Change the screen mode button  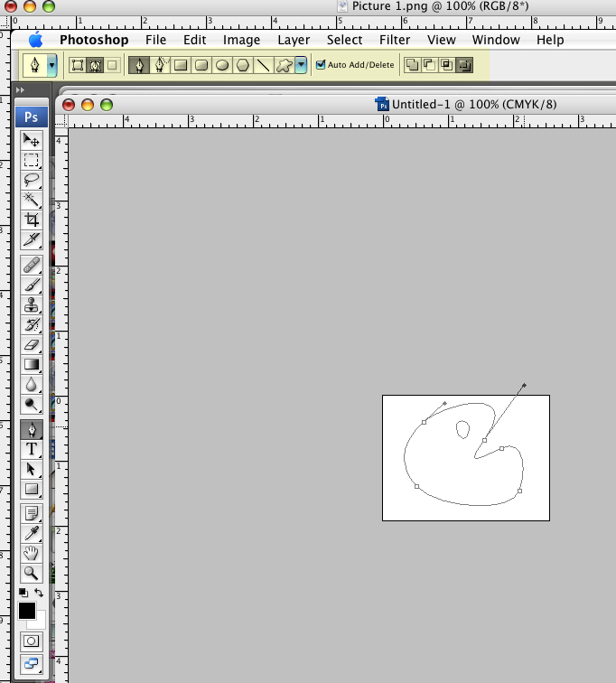(x=32, y=664)
